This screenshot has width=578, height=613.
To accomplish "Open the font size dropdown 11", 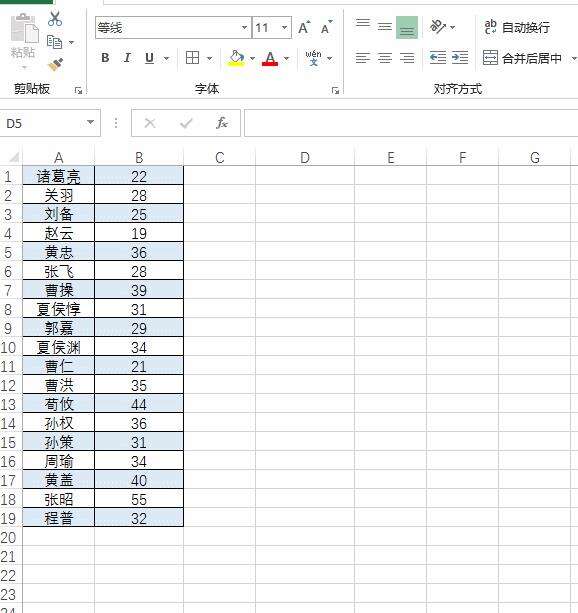I will tap(284, 27).
